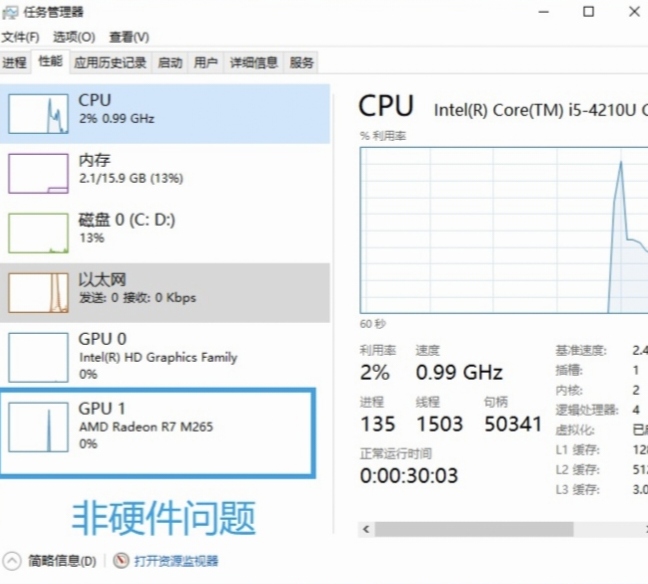The image size is (648, 584).
Task: Click the horizontal scrollbar thumb in details pane
Action: point(474,529)
